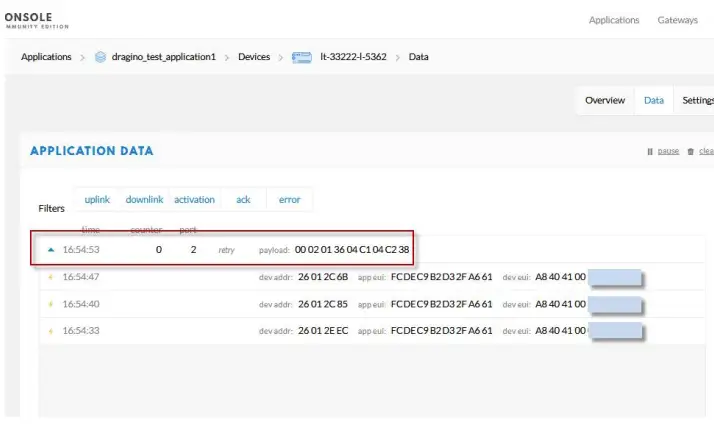Select the 16:54:40 timestamp

click(x=81, y=304)
